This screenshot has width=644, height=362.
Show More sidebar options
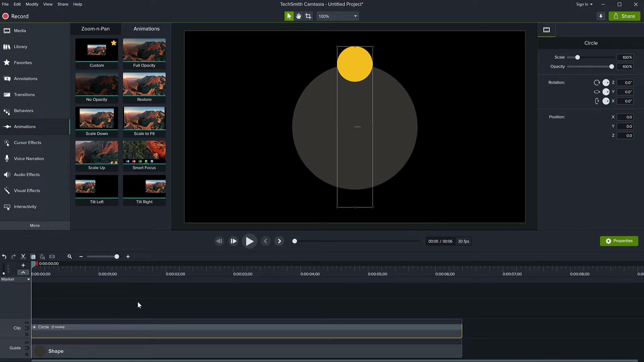35,225
